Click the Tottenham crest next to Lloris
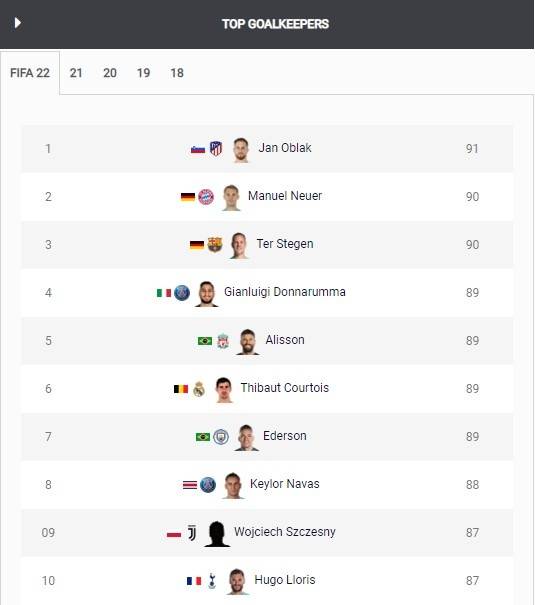This screenshot has width=535, height=605. 212,581
